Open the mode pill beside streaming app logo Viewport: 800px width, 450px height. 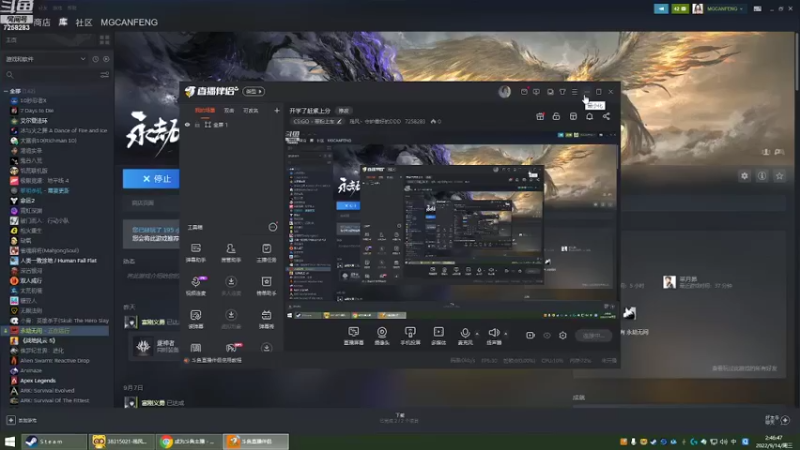click(254, 91)
